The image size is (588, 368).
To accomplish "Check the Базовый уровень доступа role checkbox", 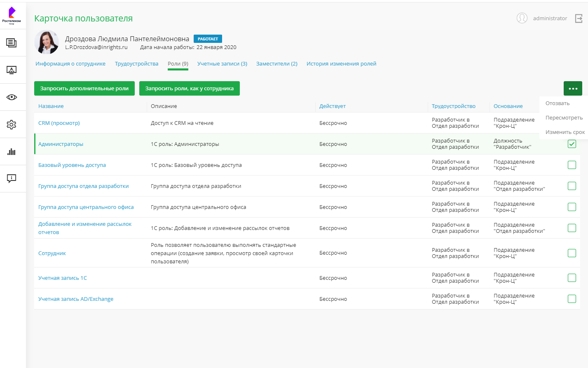I will [572, 165].
